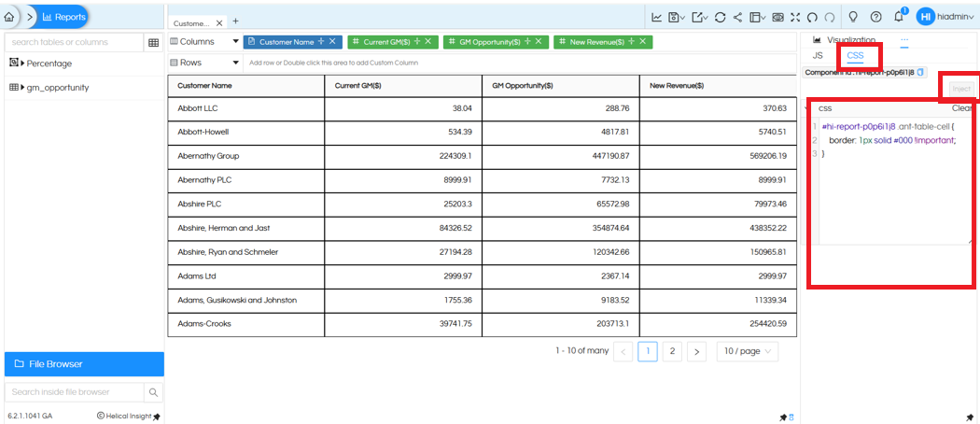Remove the New Revenue($) column pill
980x424 pixels.
tap(642, 41)
